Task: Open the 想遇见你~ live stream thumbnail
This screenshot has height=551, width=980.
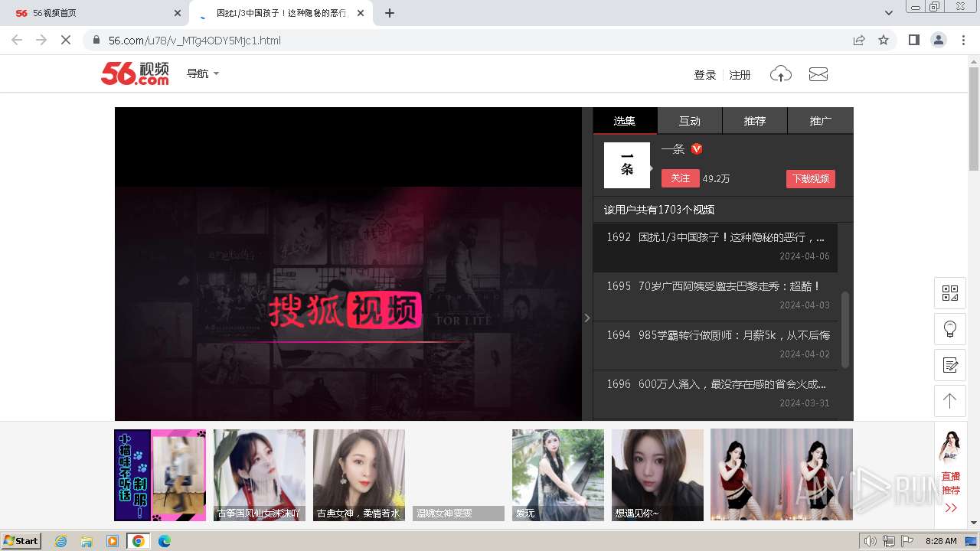Action: point(658,475)
